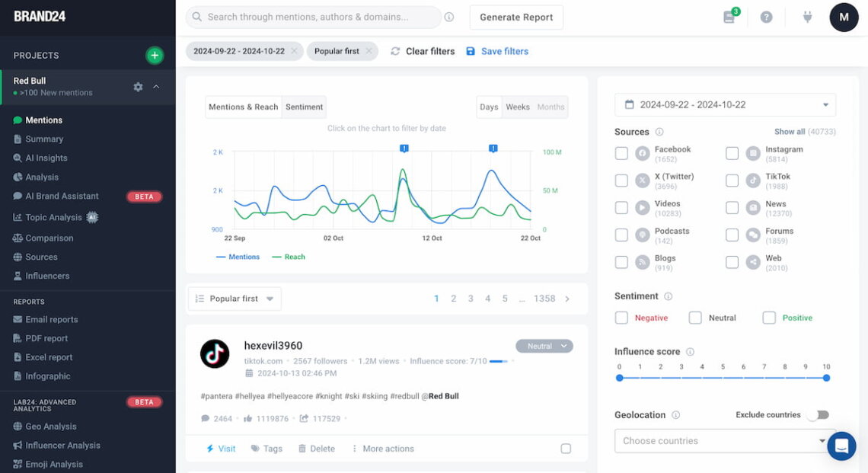The width and height of the screenshot is (868, 473).
Task: Open the Neutral sentiment dropdown on mention
Action: [x=544, y=346]
